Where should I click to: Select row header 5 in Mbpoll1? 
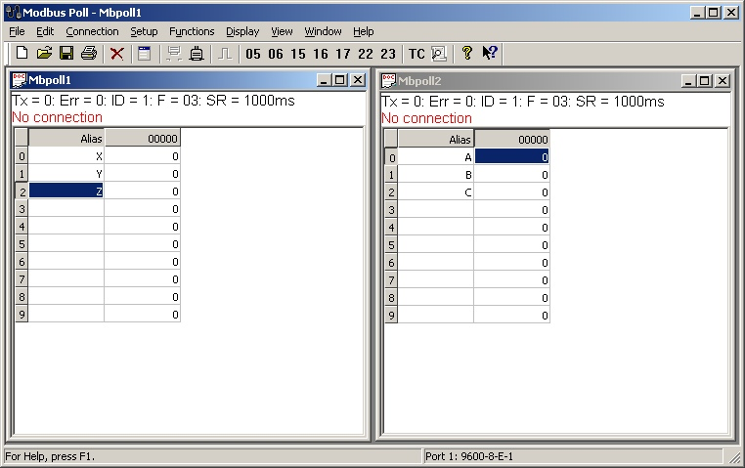click(21, 244)
